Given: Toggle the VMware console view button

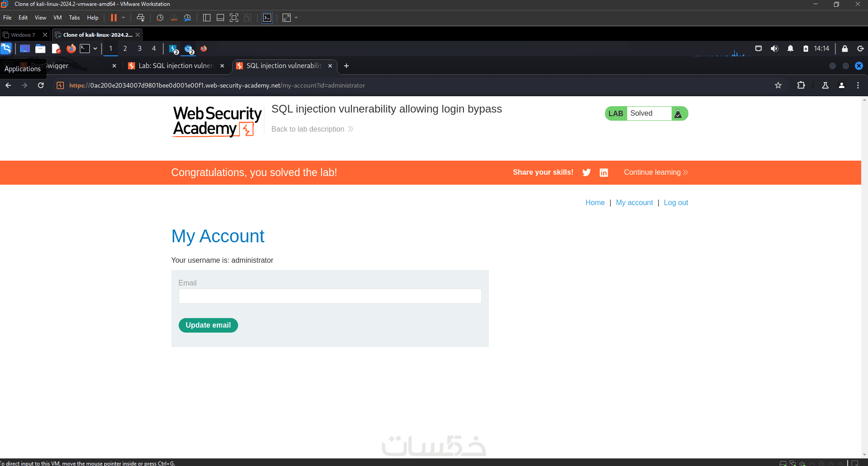Looking at the screenshot, I should click(x=267, y=18).
